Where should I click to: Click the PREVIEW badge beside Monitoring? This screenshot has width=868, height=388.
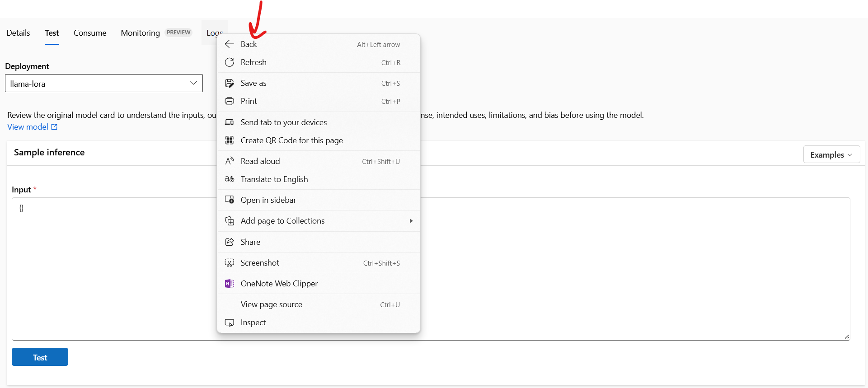[178, 33]
